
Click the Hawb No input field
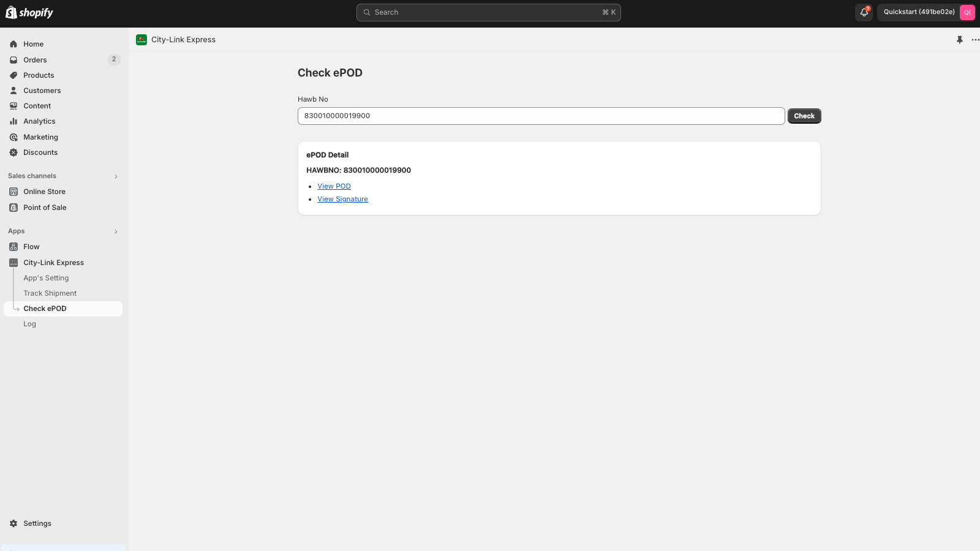[x=541, y=116]
